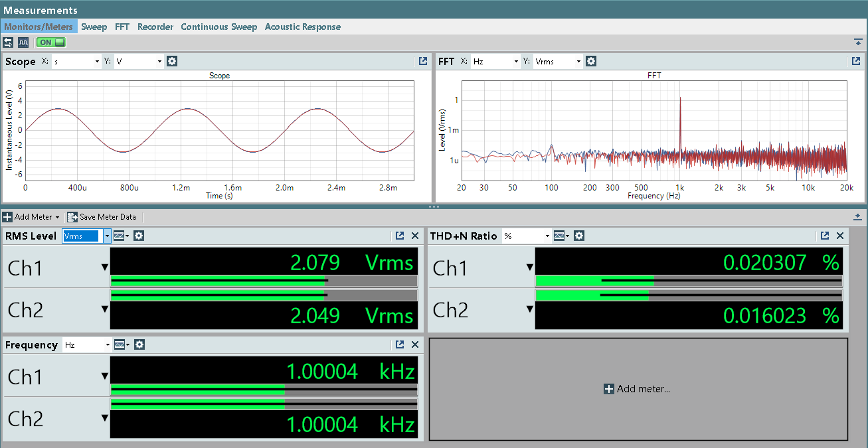The image size is (868, 448).
Task: Click the Save Meter Data button
Action: point(102,217)
